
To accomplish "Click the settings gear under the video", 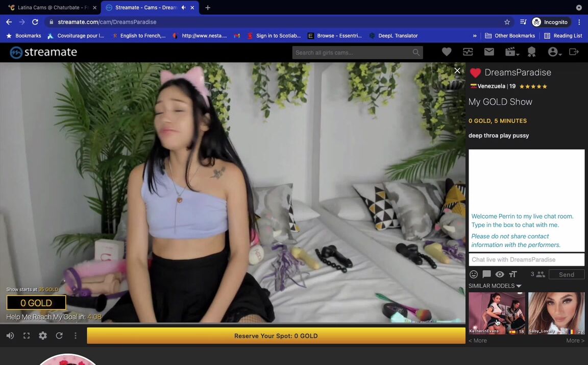I will point(43,335).
